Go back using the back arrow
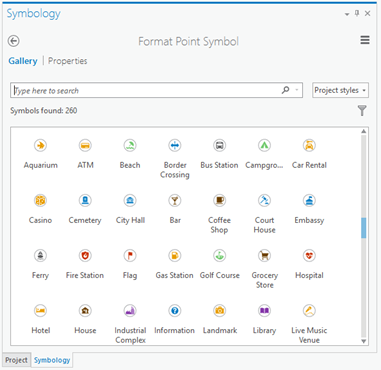381x370 pixels. click(x=14, y=41)
